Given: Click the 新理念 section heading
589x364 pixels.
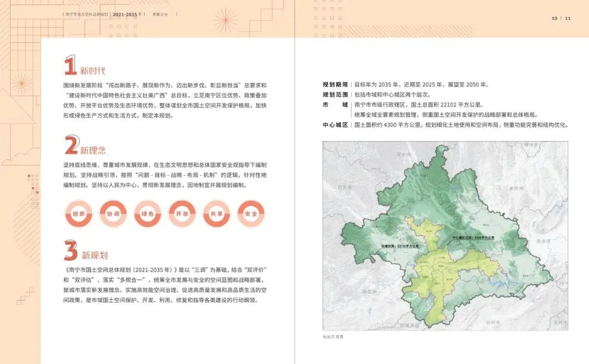Looking at the screenshot, I should pyautogui.click(x=93, y=150).
